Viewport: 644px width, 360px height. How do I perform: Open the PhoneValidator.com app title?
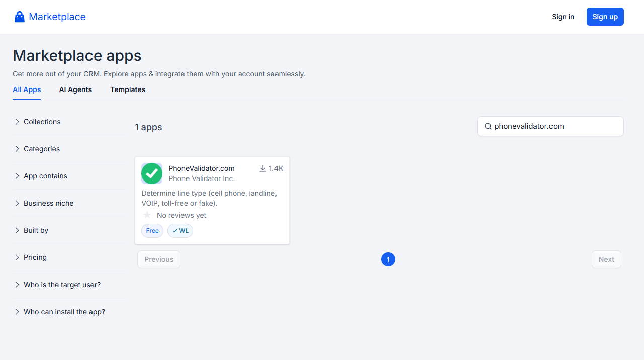point(202,168)
